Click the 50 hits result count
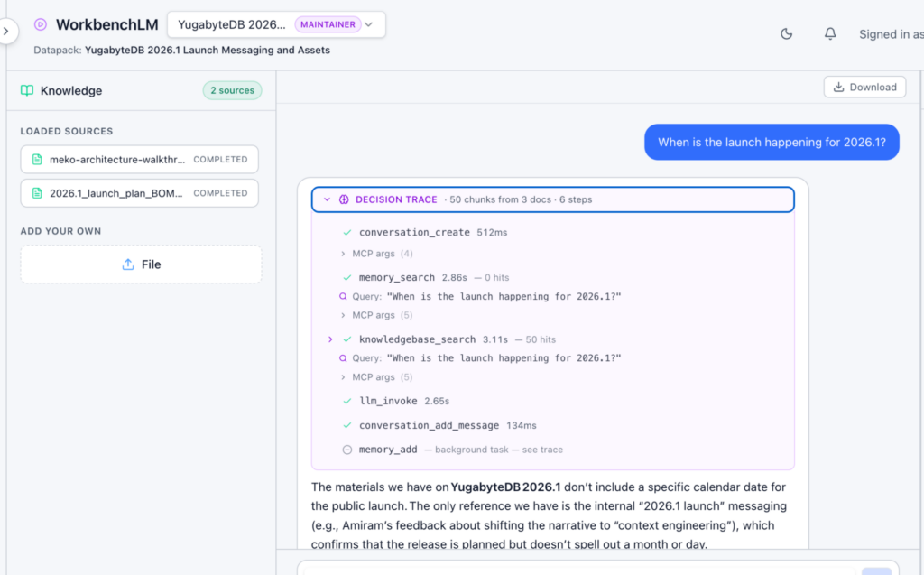Screen dimensions: 924x575 coord(541,339)
